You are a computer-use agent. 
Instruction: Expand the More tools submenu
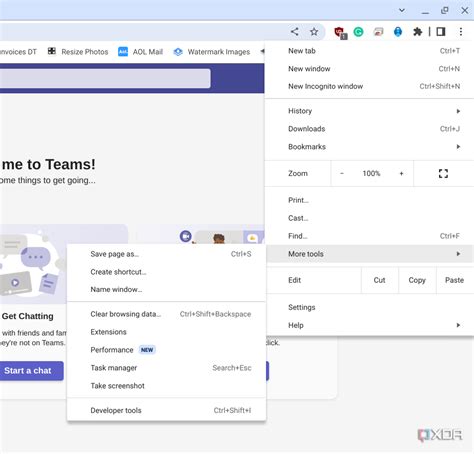[369, 254]
